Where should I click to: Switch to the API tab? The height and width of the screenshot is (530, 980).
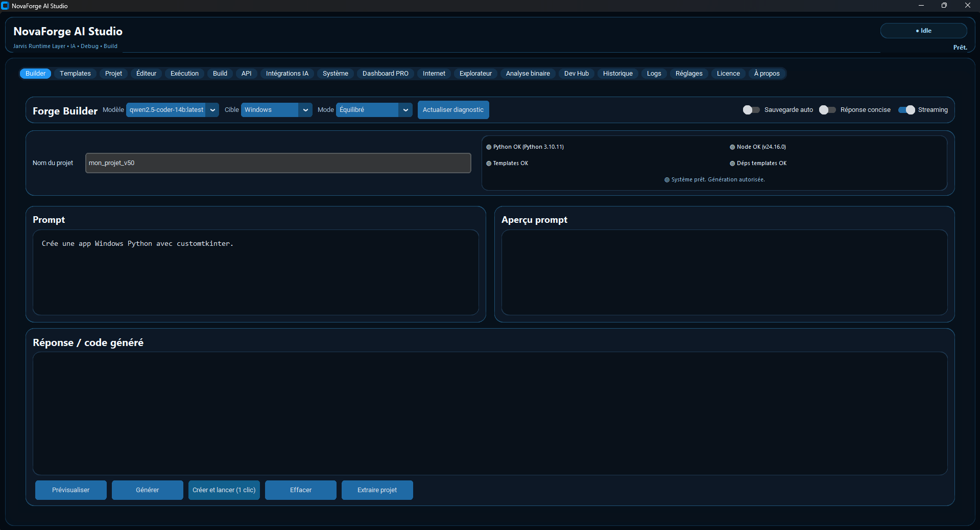click(247, 74)
